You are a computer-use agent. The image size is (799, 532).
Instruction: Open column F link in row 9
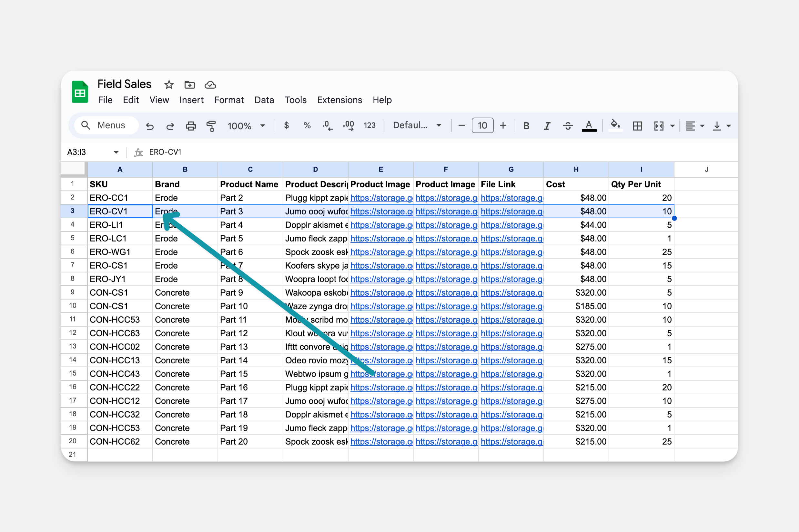(447, 292)
